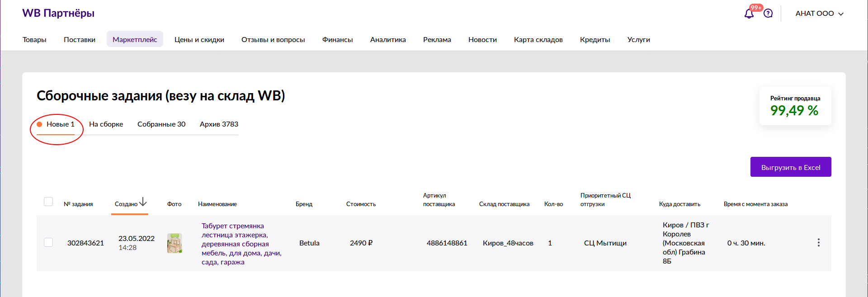Image resolution: width=868 pixels, height=297 pixels.
Task: Open Карта складов
Action: [x=538, y=40]
